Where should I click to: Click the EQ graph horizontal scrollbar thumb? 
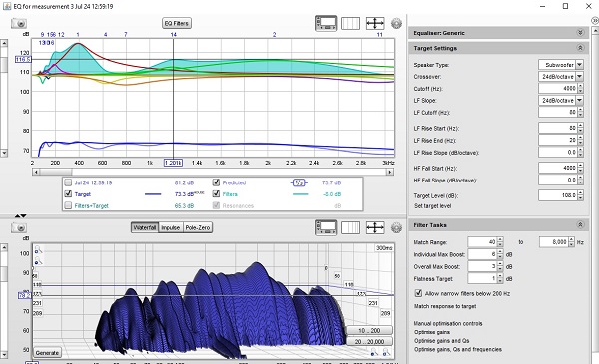(55, 172)
